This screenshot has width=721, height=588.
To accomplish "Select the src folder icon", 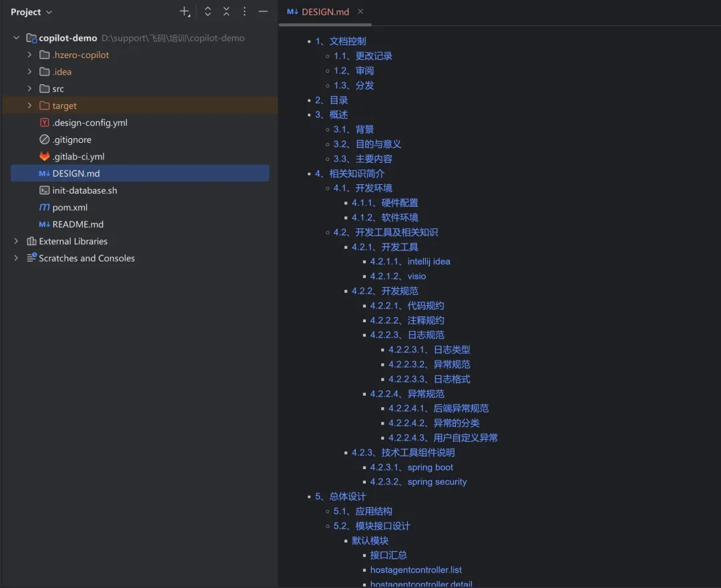I will click(x=45, y=89).
